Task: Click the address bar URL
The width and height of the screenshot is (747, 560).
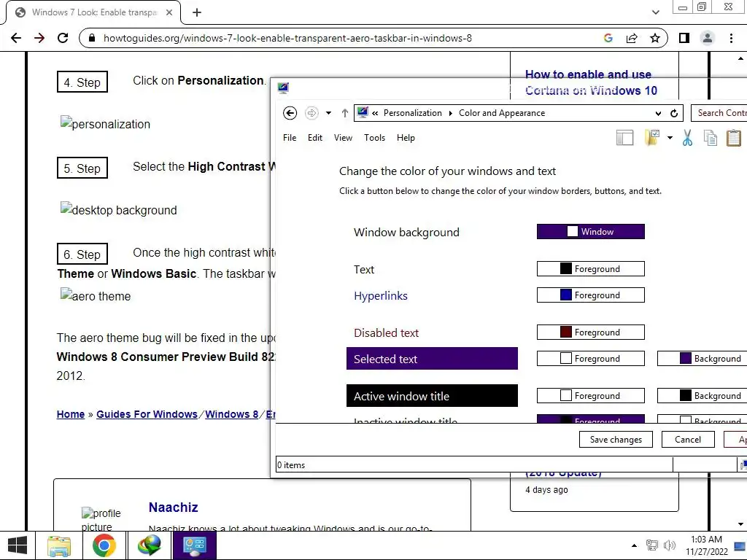Action: [287, 38]
